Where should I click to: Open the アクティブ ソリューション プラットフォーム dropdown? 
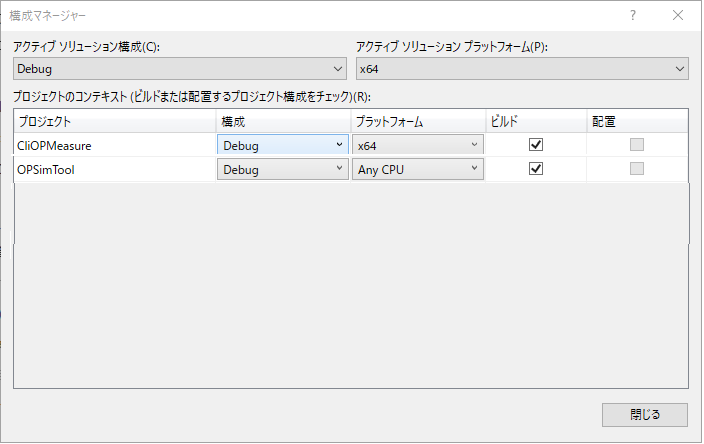[522, 69]
